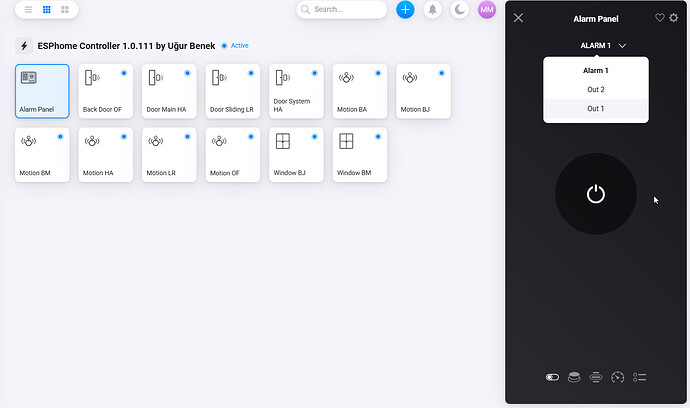The width and height of the screenshot is (690, 408).
Task: Open the Window BJ device tile
Action: tap(297, 154)
